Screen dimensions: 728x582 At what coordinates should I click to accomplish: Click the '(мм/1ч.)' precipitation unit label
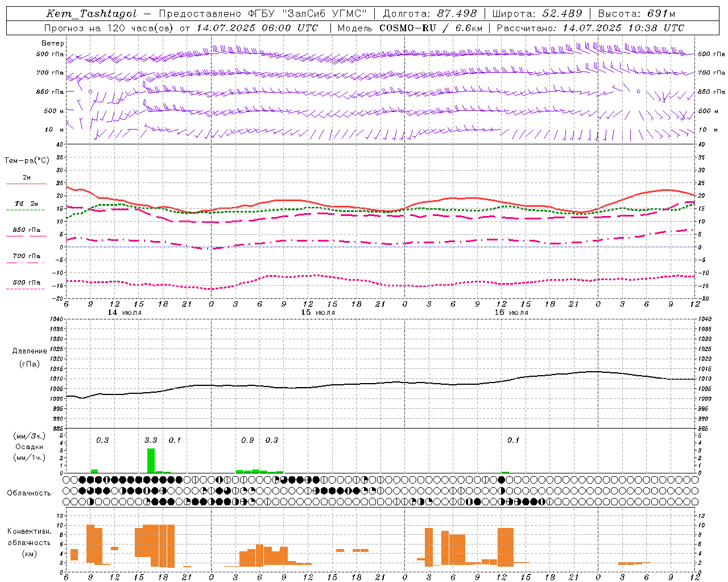29,458
